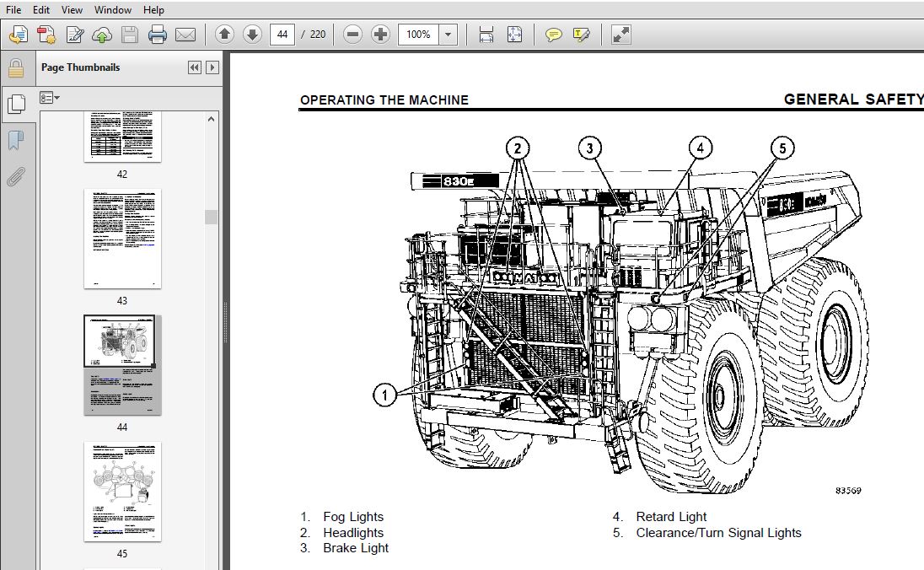
Task: Click the page number field showing 44
Action: click(x=282, y=35)
